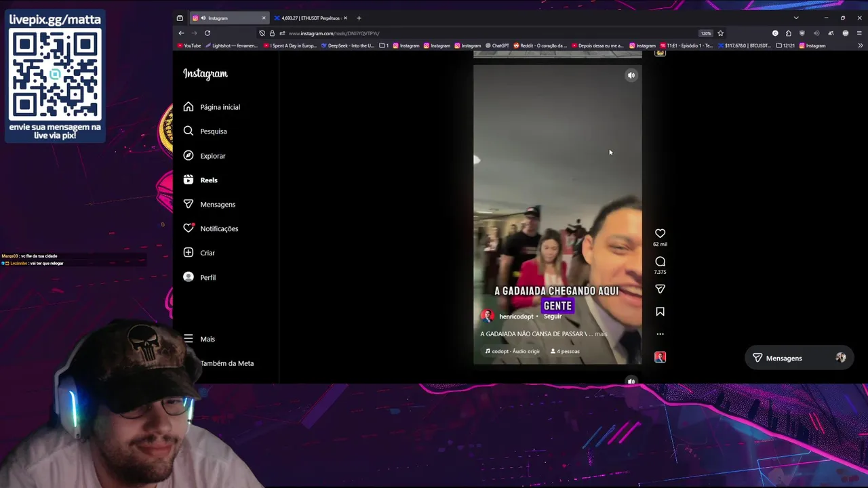Screen dimensions: 868x488
Task: Open codopt Áudio original audio link
Action: 513,351
